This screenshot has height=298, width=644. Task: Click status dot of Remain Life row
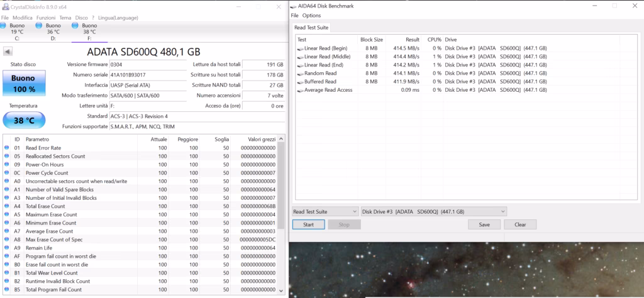point(6,248)
